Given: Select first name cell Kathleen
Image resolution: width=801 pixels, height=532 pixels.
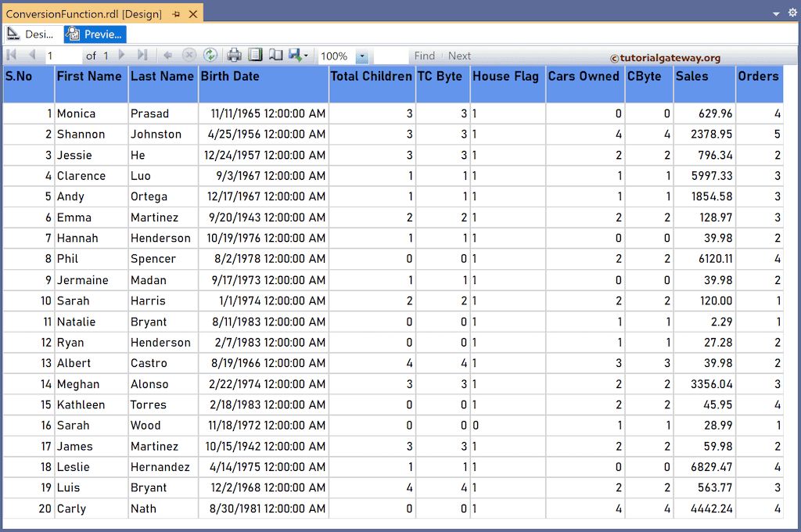Looking at the screenshot, I should point(91,404).
